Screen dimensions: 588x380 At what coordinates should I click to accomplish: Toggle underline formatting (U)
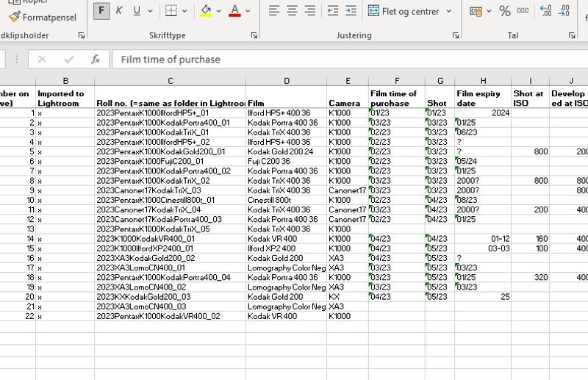tap(137, 11)
